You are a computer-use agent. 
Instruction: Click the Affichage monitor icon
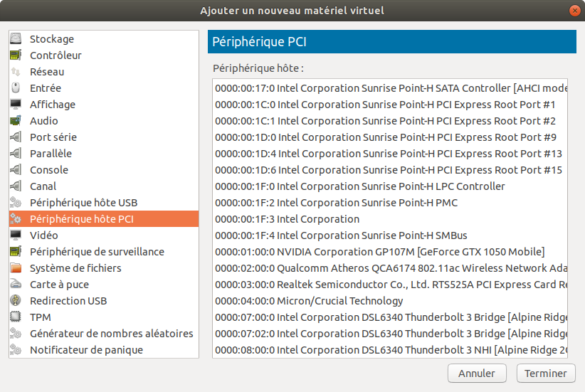[x=16, y=105]
